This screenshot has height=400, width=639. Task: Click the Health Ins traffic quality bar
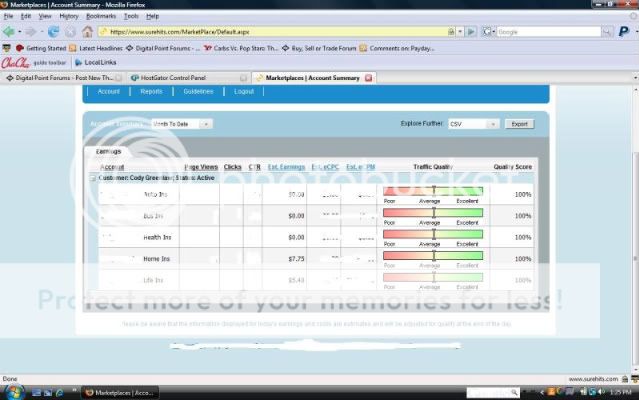tap(433, 234)
